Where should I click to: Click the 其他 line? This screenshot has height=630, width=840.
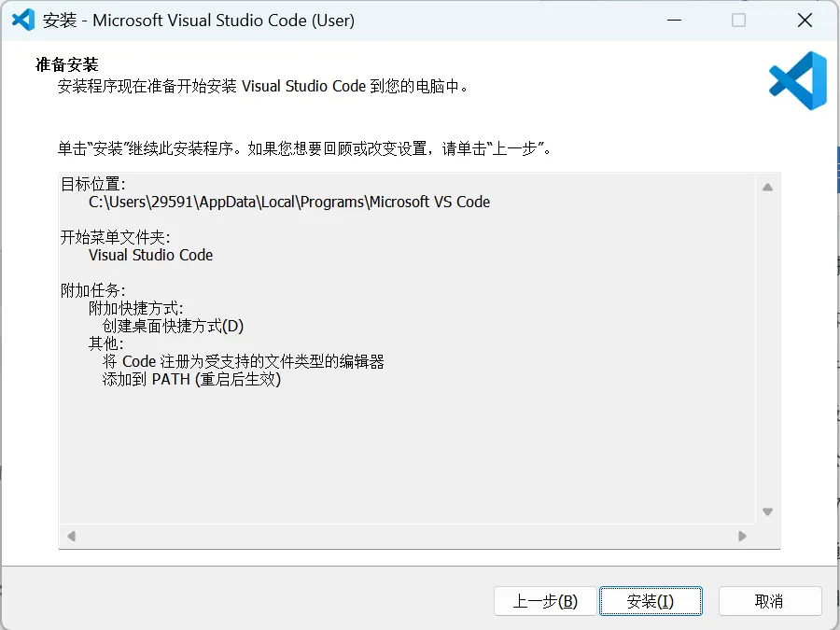(x=106, y=343)
